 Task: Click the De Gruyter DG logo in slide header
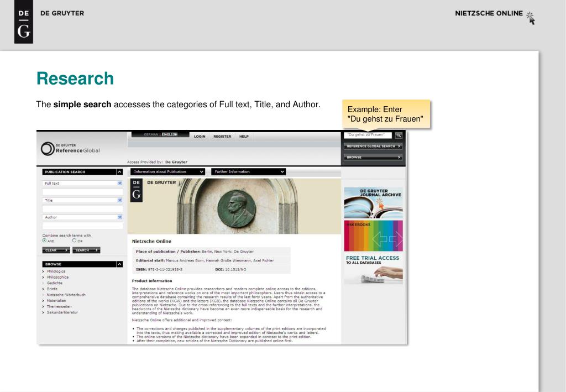click(x=24, y=22)
